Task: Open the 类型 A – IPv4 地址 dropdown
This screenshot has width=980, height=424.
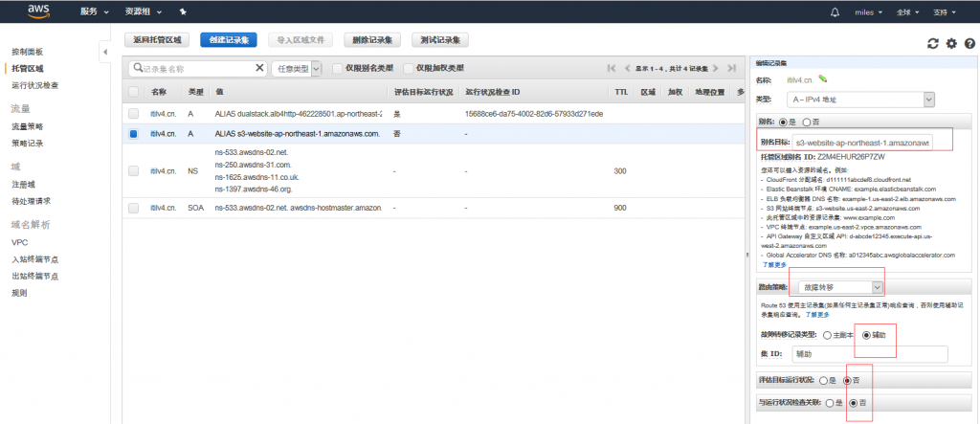Action: tap(860, 100)
